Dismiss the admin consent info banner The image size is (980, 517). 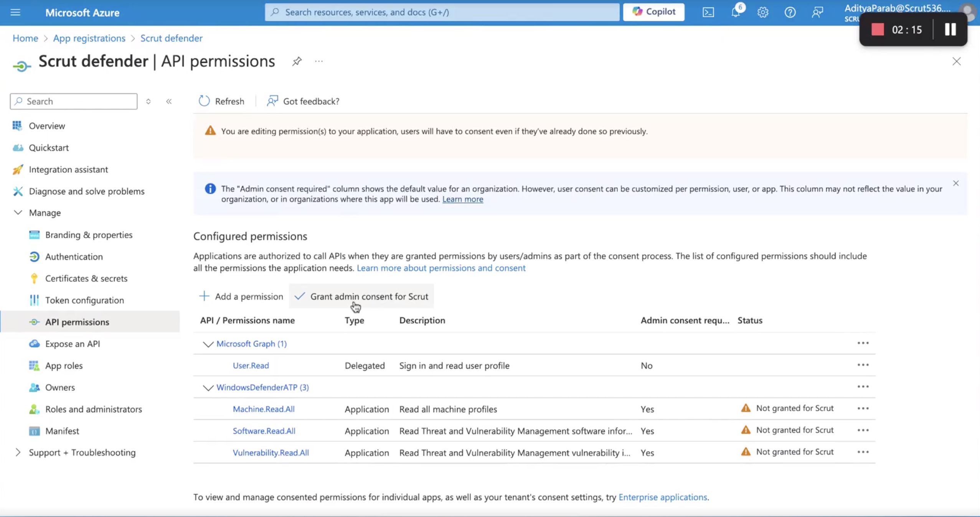tap(955, 183)
